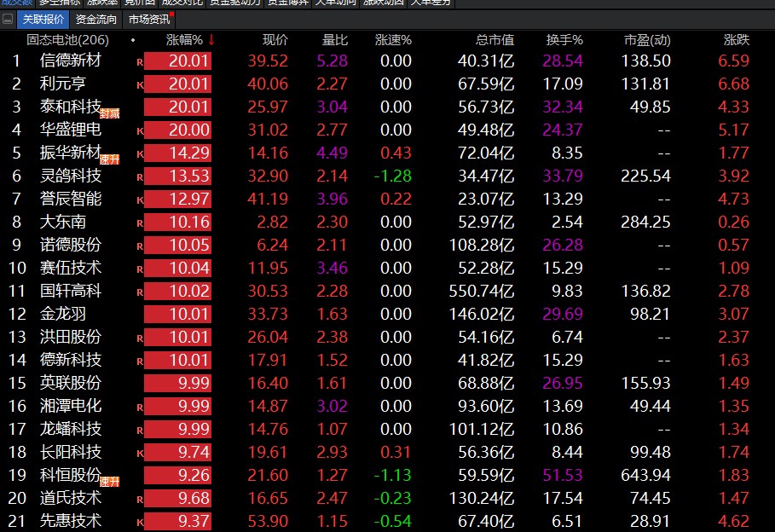Click the R marker beside 龙蟠科技

(140, 431)
